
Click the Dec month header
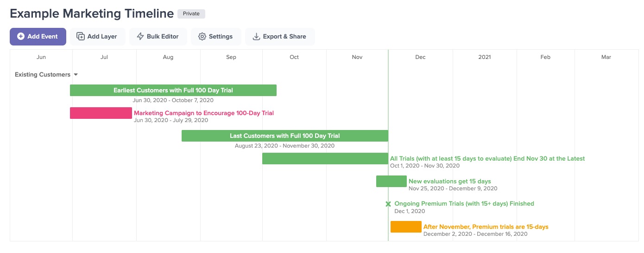pyautogui.click(x=420, y=58)
